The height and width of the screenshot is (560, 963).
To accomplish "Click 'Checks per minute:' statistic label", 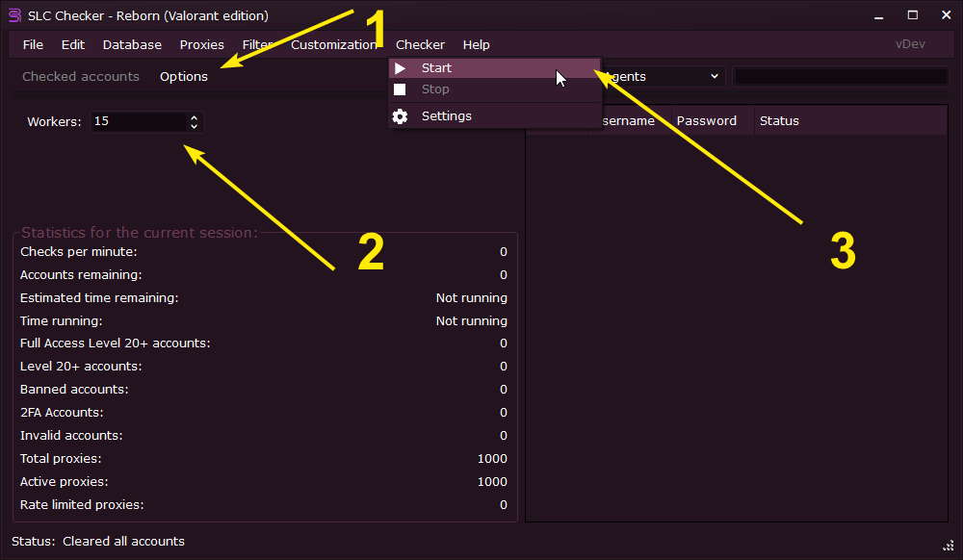I will [79, 252].
